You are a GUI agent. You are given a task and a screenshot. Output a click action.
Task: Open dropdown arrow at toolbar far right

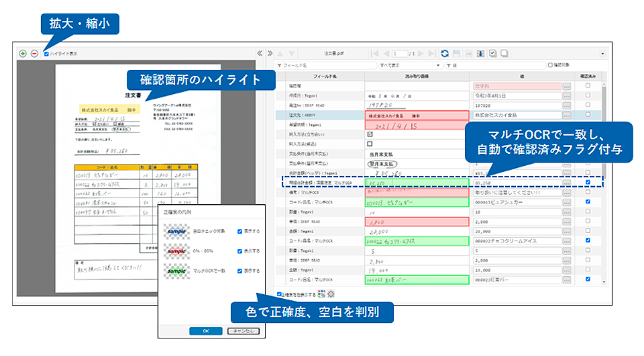click(602, 53)
